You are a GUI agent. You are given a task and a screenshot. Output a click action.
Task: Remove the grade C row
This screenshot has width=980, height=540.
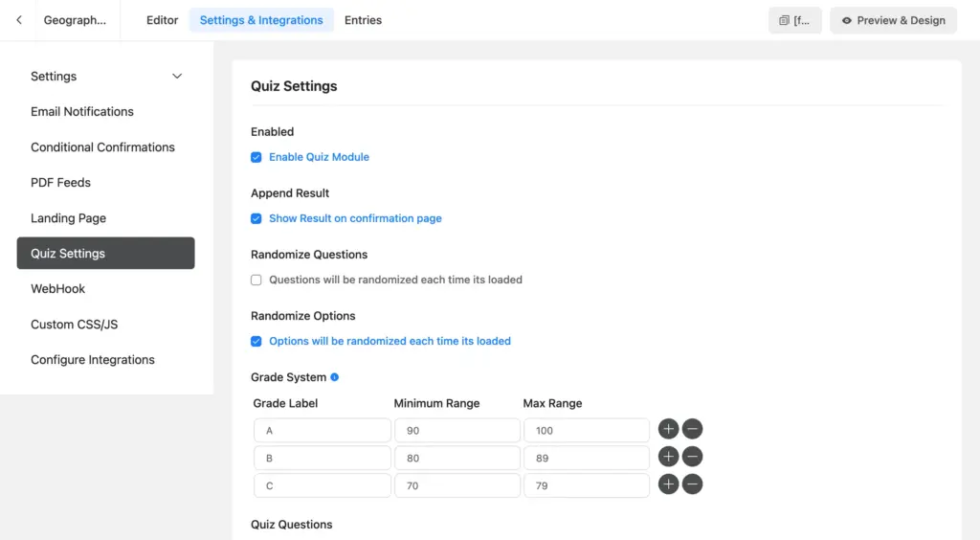(x=692, y=484)
